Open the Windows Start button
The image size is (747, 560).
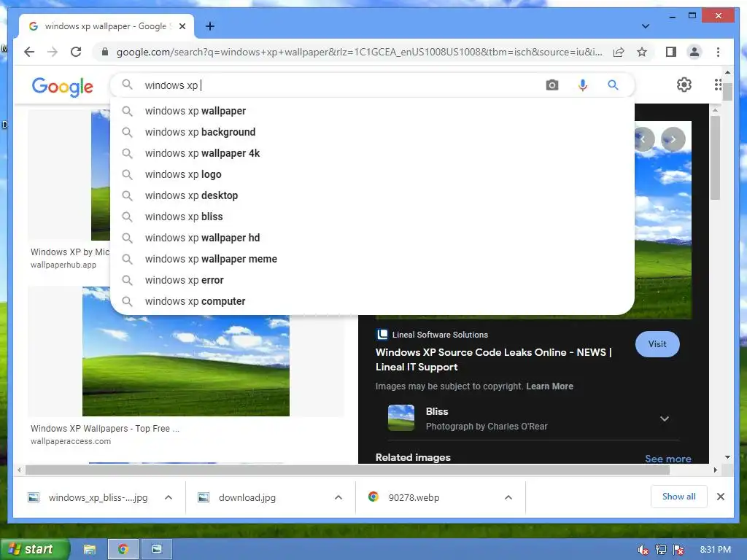click(x=35, y=549)
